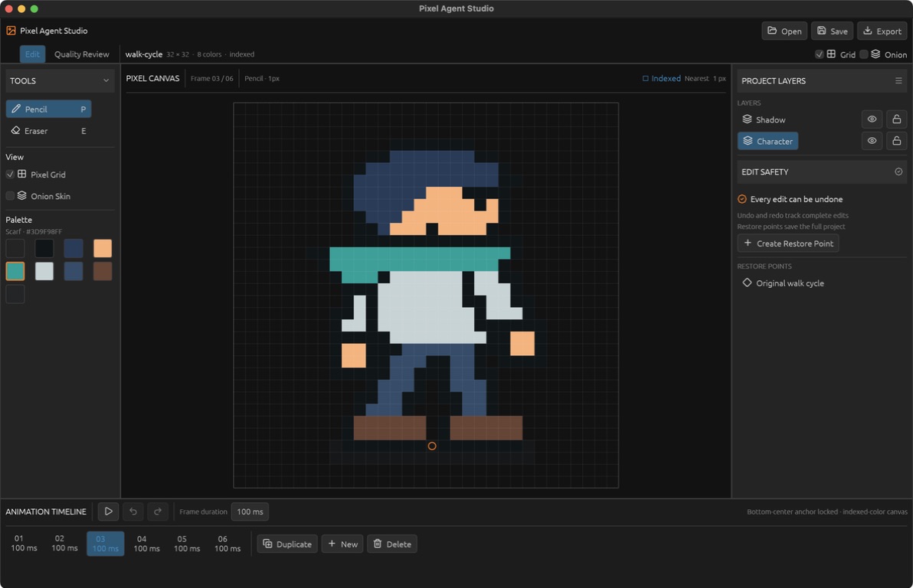The width and height of the screenshot is (913, 588).
Task: Play the animation
Action: 108,511
